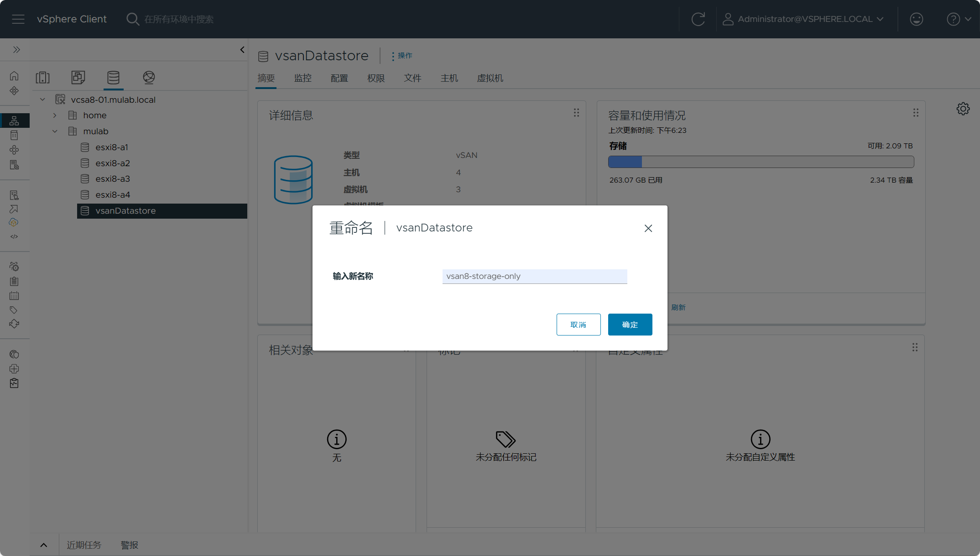Select esxi8-a2 datastore

(113, 163)
